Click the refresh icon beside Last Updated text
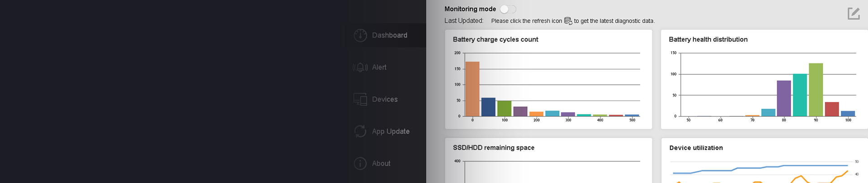The height and width of the screenshot is (183, 868). coord(568,21)
